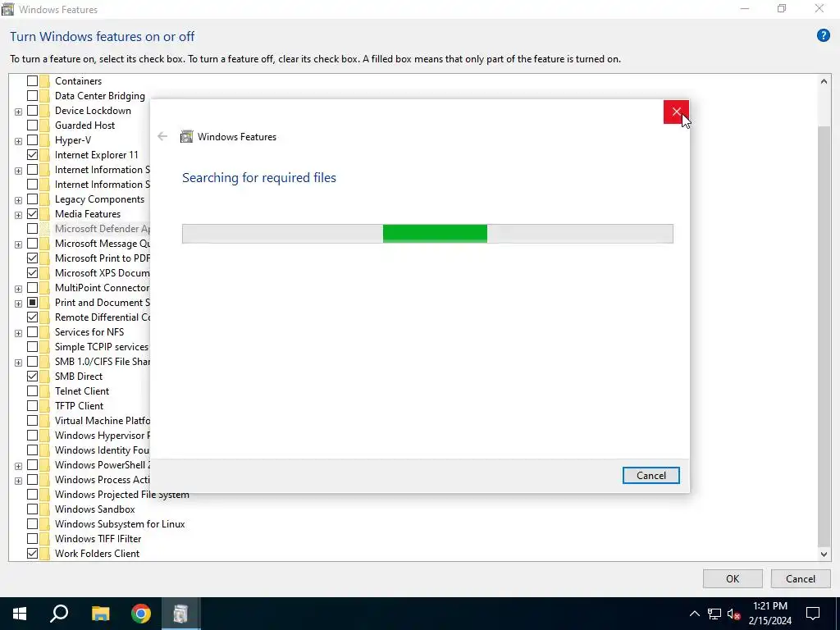This screenshot has height=630, width=840.
Task: Click the title bar Windows Features app icon
Action: [7, 9]
